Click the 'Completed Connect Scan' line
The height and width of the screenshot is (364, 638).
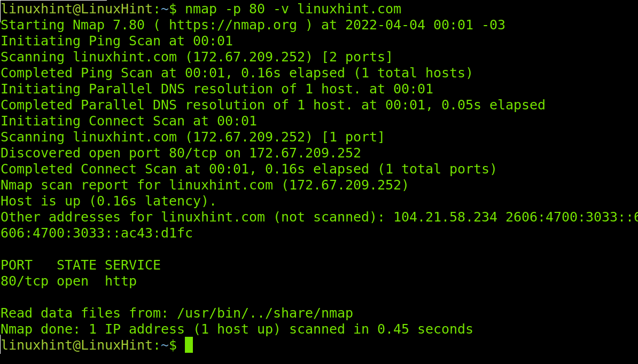pos(248,169)
